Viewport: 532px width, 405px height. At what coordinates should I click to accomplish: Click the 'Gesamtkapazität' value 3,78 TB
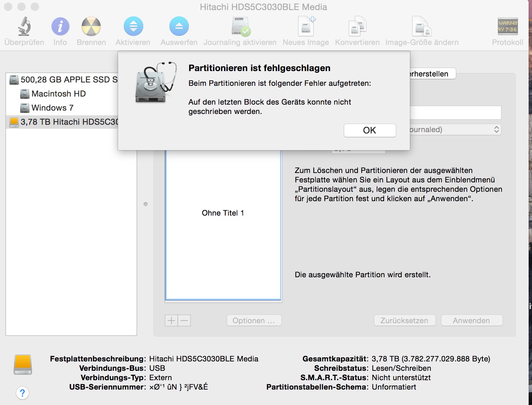click(x=431, y=359)
